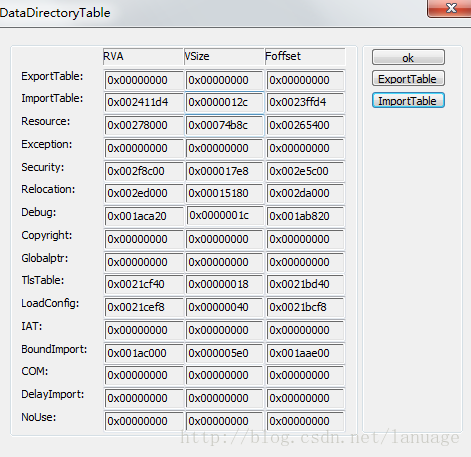471x457 pixels.
Task: Click the "LoadConfig:" row label
Action: pos(50,303)
